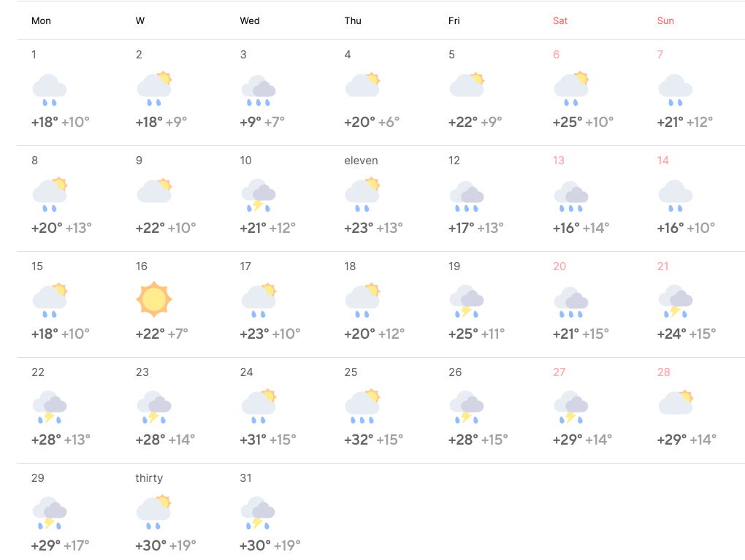Click the storm icon on day 31
This screenshot has height=560, width=745.
[258, 512]
